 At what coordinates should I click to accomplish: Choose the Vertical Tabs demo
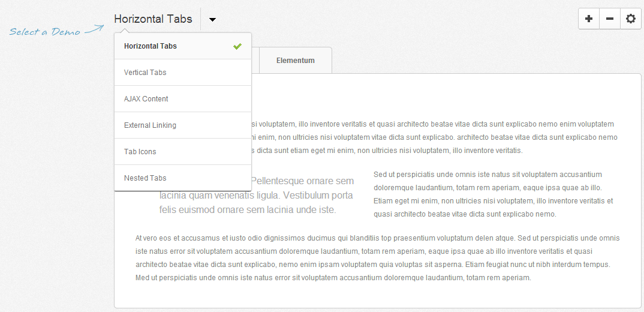[x=145, y=73]
